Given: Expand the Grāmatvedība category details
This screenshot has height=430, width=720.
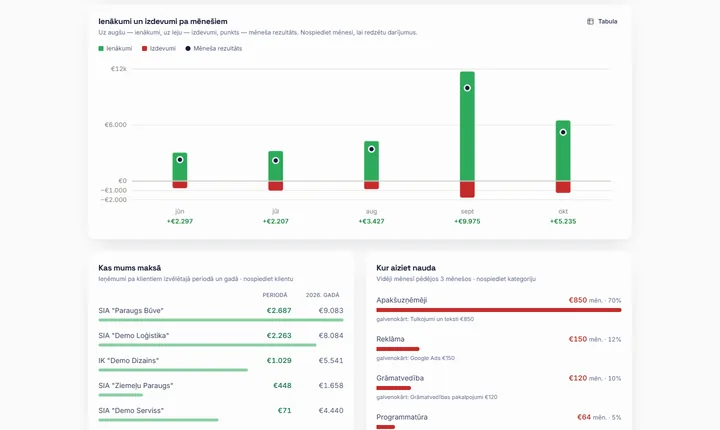Looking at the screenshot, I should click(499, 387).
